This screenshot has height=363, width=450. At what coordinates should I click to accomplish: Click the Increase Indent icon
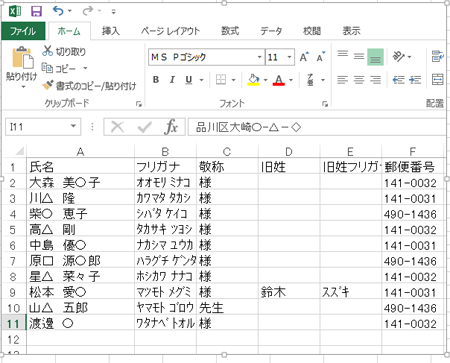pos(415,80)
